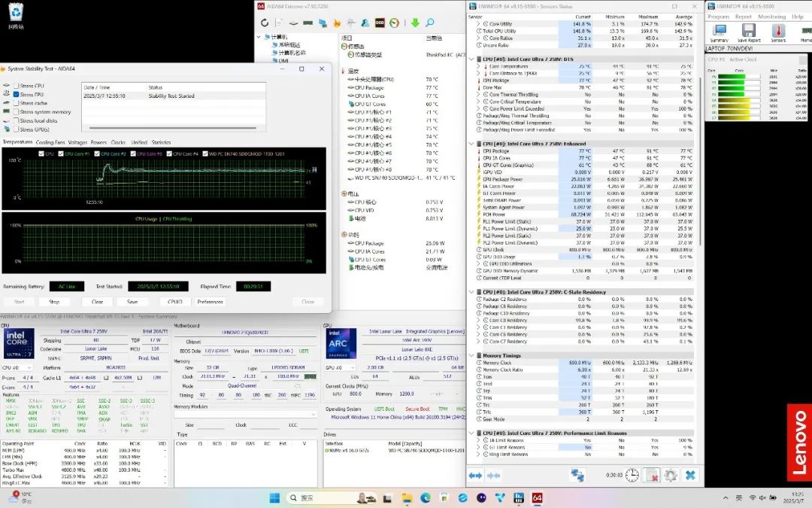Enable the Stress cache checkbox

16,103
